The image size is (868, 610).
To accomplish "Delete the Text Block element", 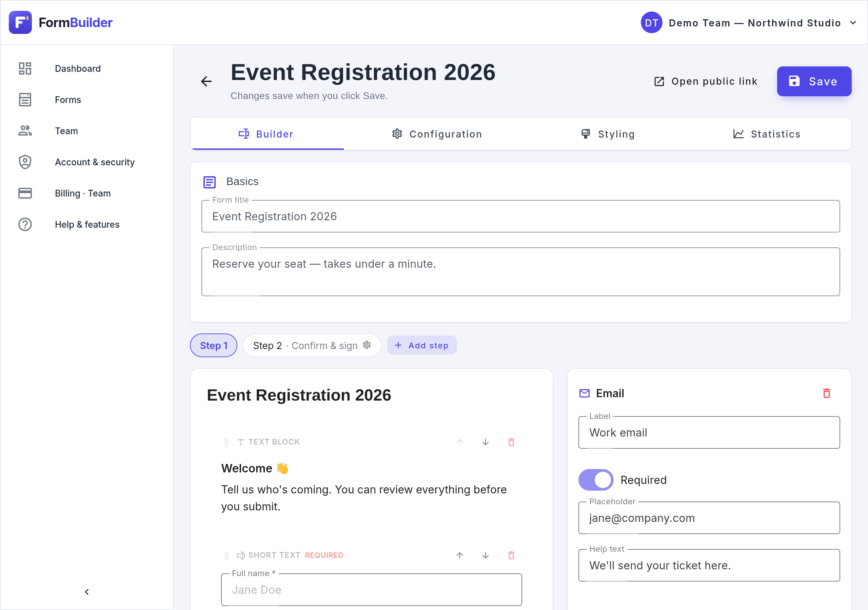I will point(511,442).
